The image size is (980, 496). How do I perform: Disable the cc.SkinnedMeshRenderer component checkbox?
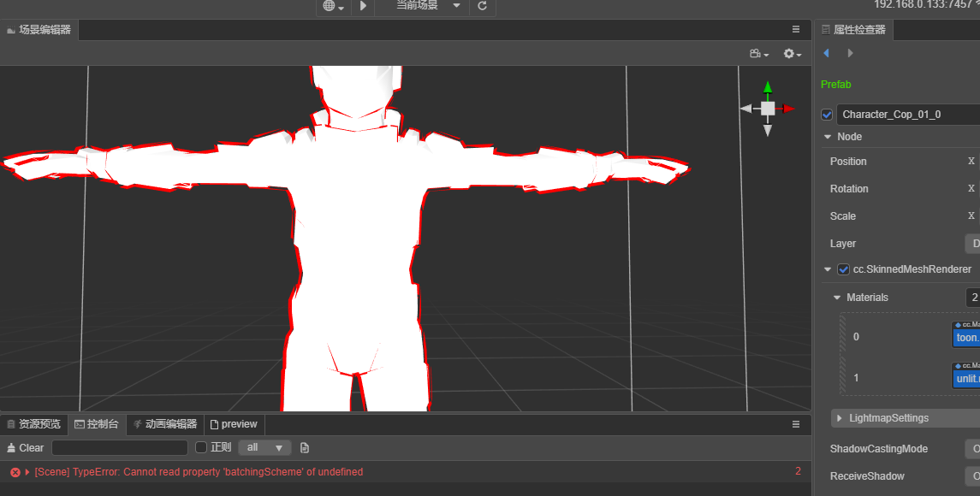tap(843, 269)
